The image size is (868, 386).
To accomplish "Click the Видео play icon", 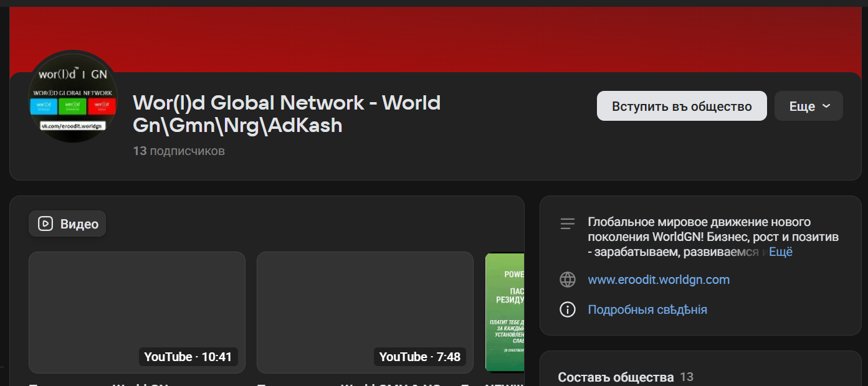I will pyautogui.click(x=44, y=224).
